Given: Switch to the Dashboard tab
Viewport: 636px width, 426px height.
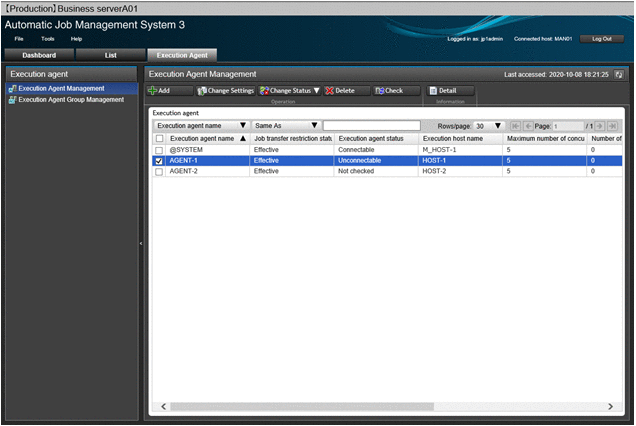Looking at the screenshot, I should (39, 55).
